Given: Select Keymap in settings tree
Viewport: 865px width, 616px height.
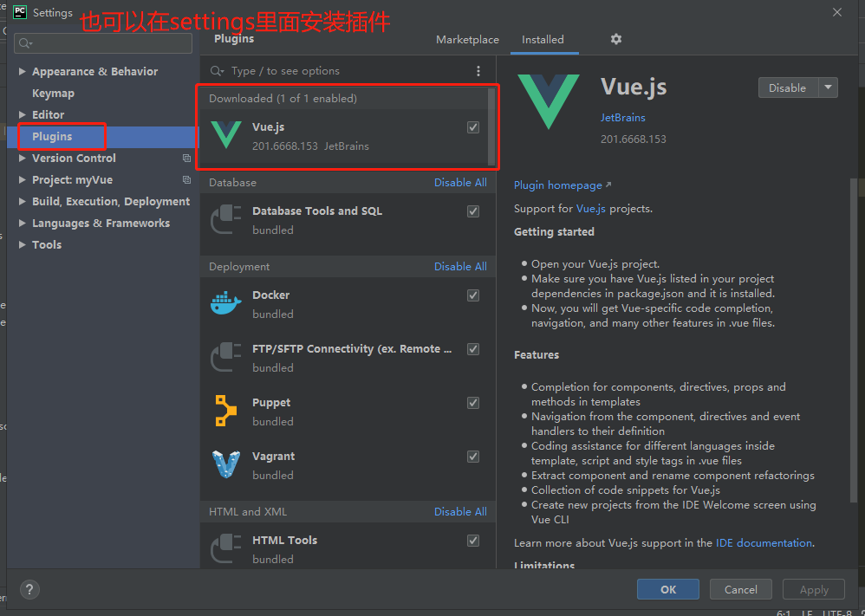Looking at the screenshot, I should click(x=53, y=94).
